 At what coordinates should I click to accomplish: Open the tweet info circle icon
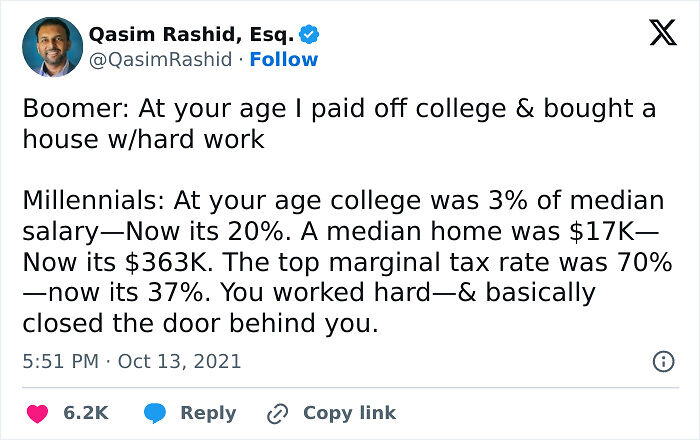click(x=662, y=362)
